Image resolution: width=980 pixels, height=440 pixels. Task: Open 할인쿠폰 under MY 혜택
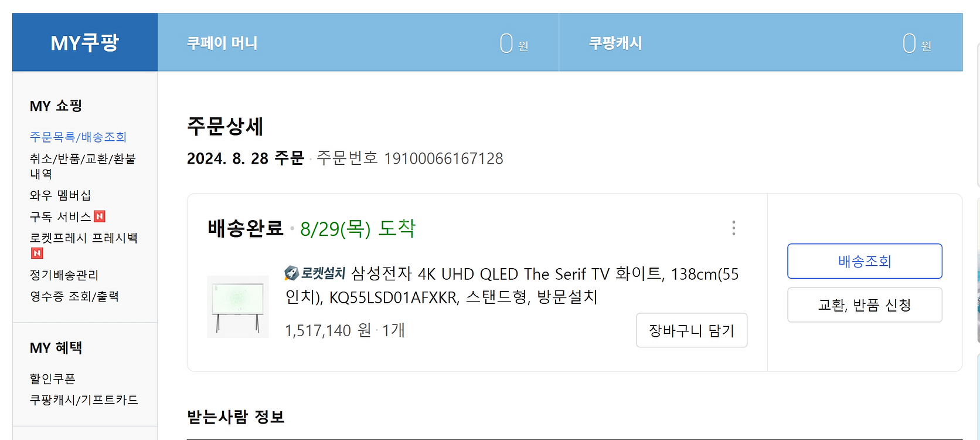click(x=53, y=379)
